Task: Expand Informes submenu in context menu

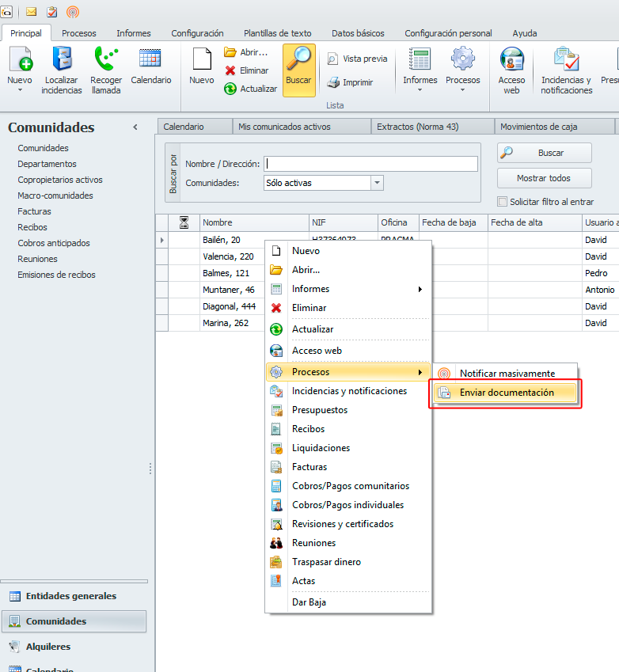Action: tap(348, 289)
